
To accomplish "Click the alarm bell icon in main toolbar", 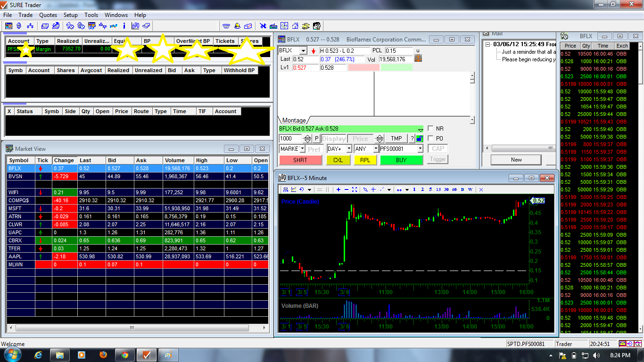I will [237, 26].
